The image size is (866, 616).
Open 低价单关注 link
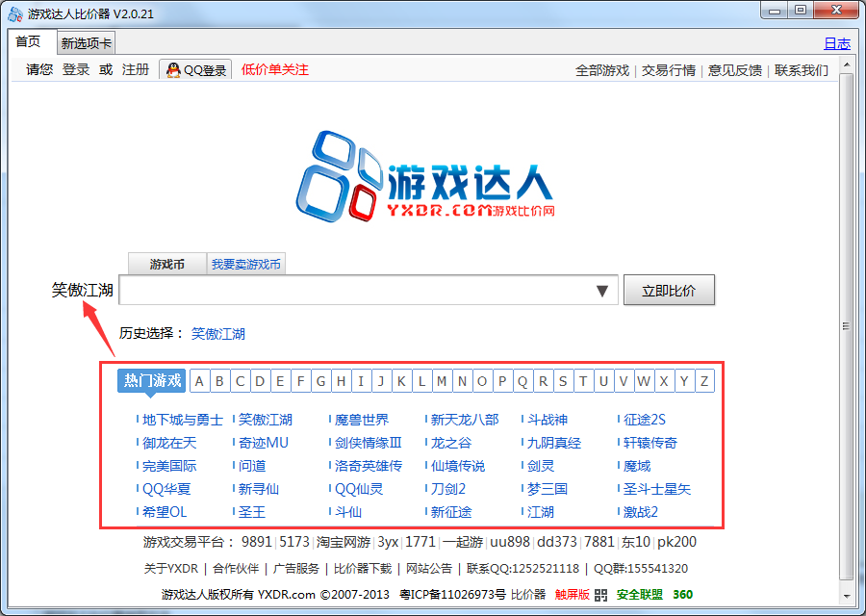tap(274, 69)
